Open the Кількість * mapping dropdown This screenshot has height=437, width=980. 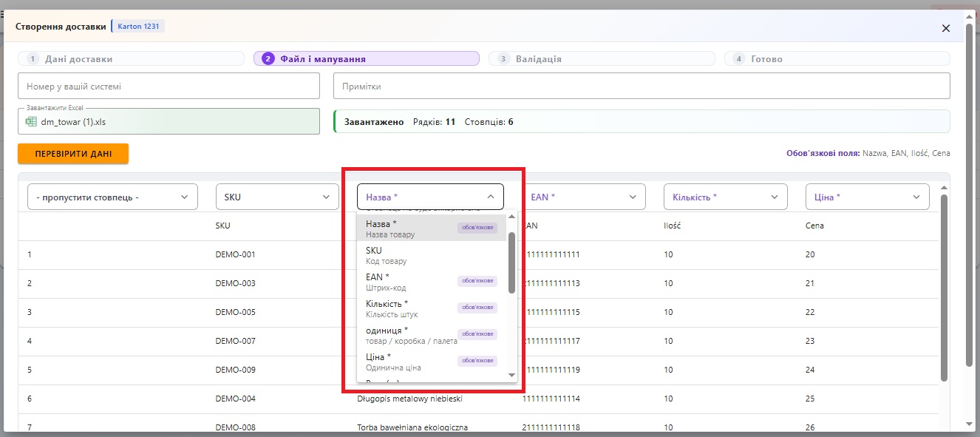(x=726, y=197)
